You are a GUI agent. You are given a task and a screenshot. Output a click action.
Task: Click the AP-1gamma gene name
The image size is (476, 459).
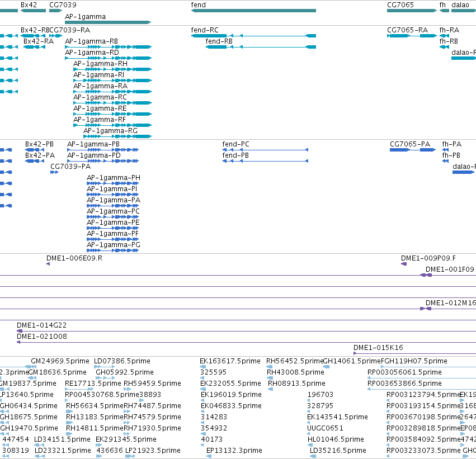(86, 17)
